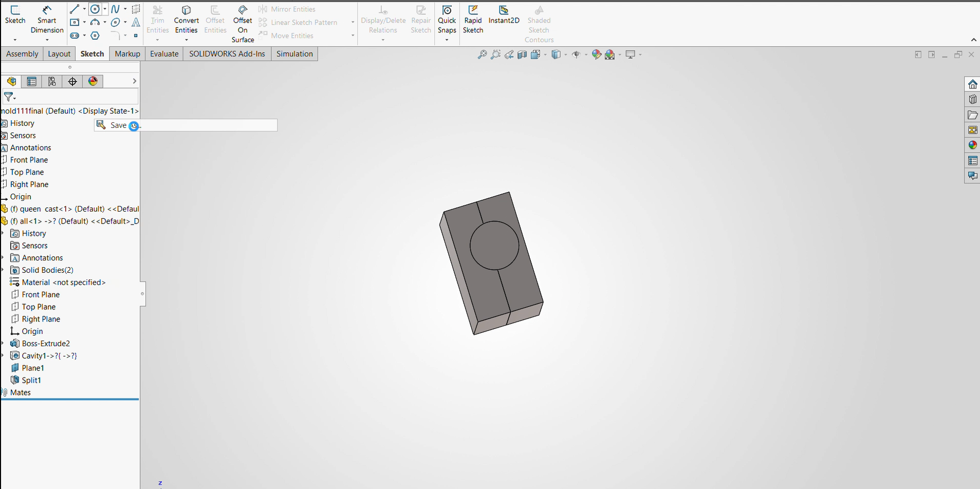This screenshot has height=489, width=980.
Task: Toggle Quick Snaps
Action: tap(447, 20)
